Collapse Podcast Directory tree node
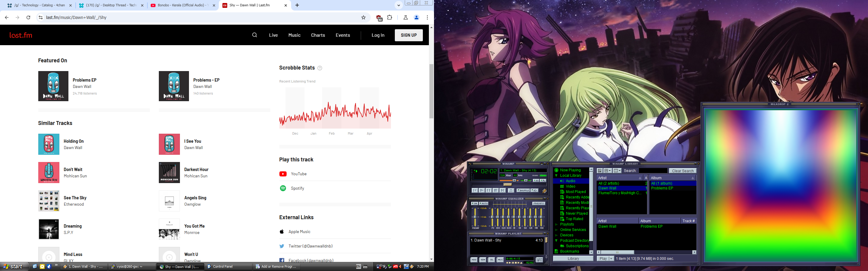868x271 pixels. pos(556,241)
